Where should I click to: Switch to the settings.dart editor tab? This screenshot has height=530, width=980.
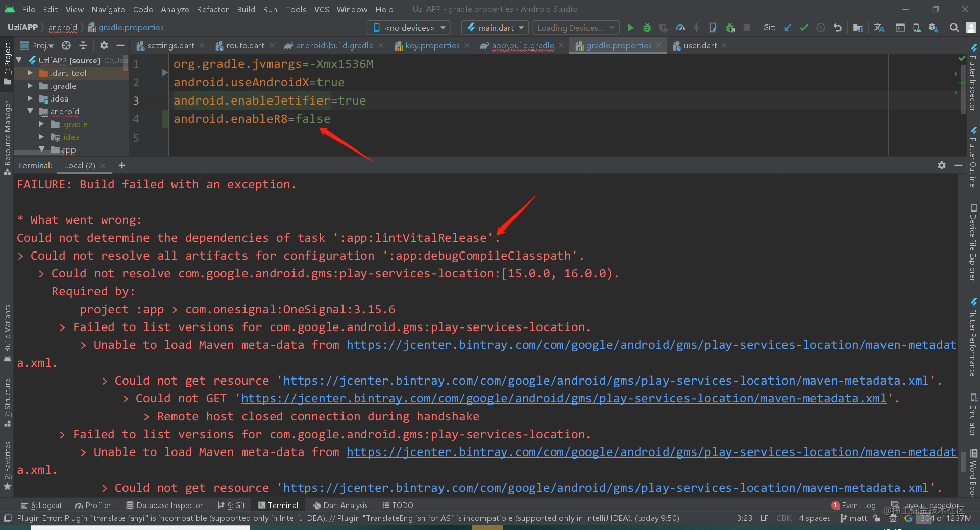[x=170, y=45]
